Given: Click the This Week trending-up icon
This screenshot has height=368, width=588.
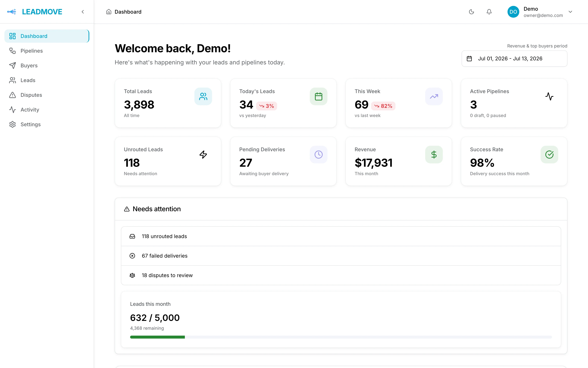Looking at the screenshot, I should pos(434,96).
